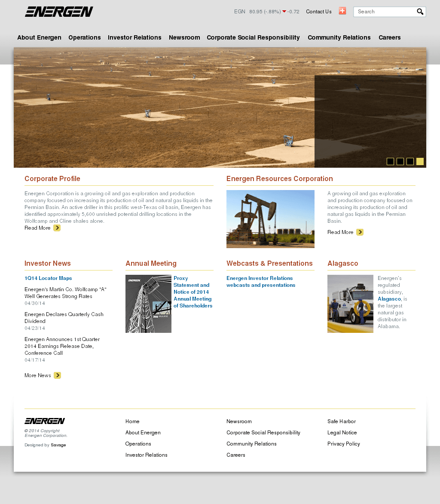Click the Energen logo in the header

(x=59, y=12)
